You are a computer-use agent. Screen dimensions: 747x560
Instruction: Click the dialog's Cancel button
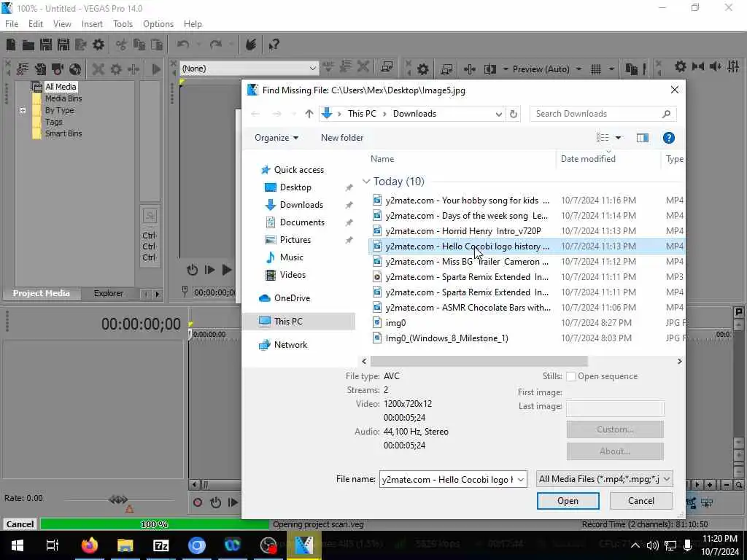coord(640,501)
